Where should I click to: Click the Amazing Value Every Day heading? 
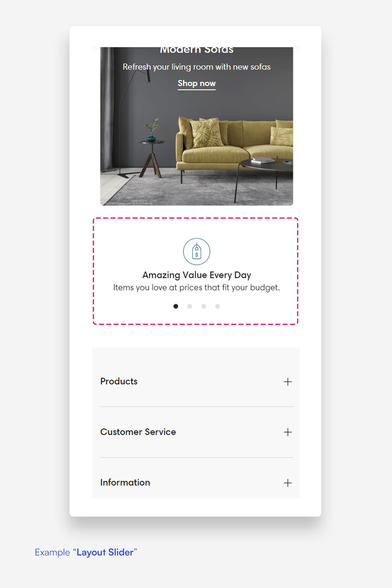click(197, 275)
